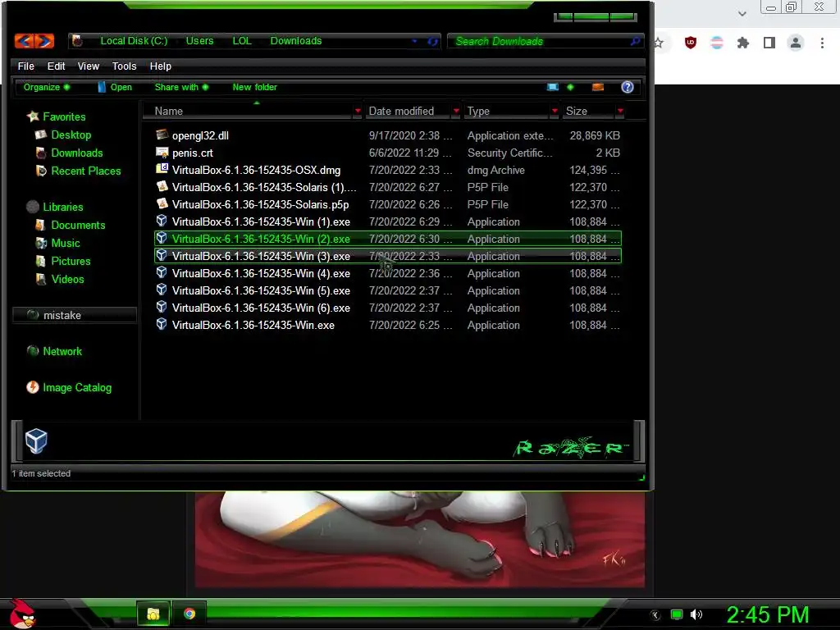
Task: Expand the Share with dropdown
Action: point(181,87)
